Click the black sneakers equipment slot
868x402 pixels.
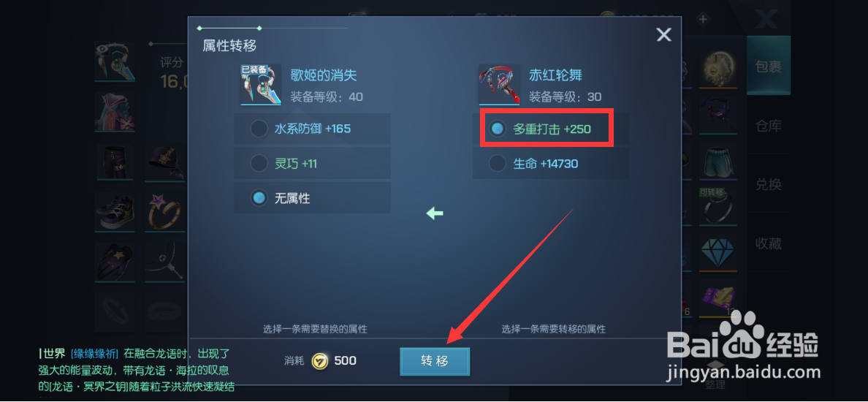pyautogui.click(x=114, y=211)
